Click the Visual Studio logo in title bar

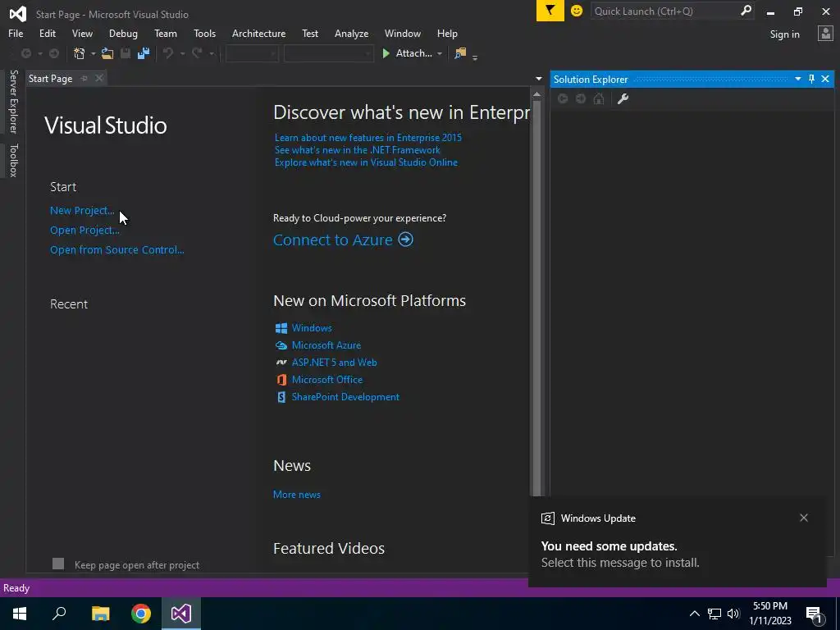(18, 14)
